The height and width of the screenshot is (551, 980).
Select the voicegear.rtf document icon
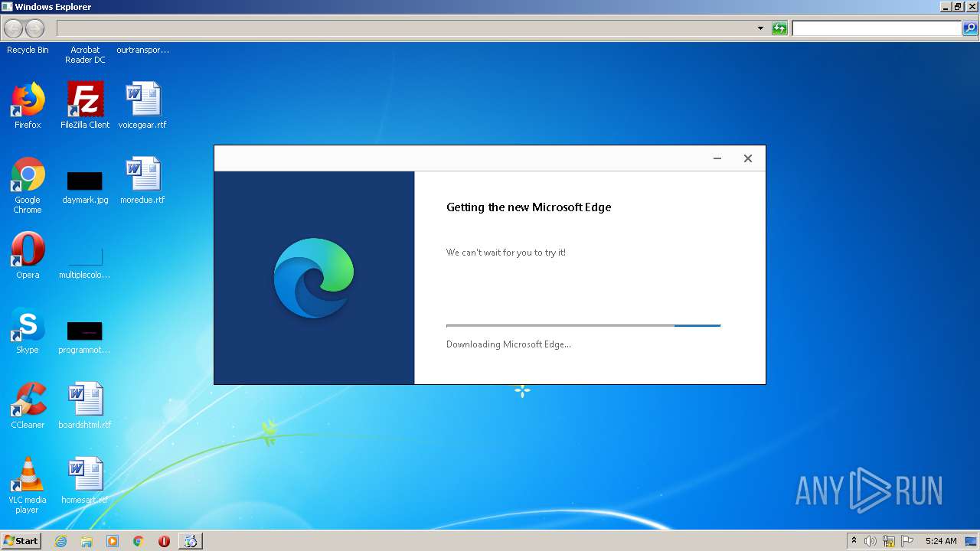tap(142, 106)
